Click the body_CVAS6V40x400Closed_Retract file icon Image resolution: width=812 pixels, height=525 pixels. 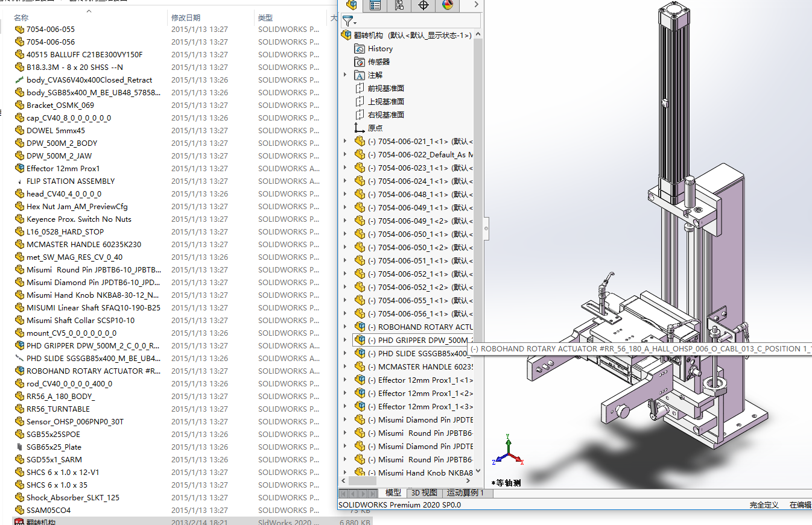(x=19, y=80)
